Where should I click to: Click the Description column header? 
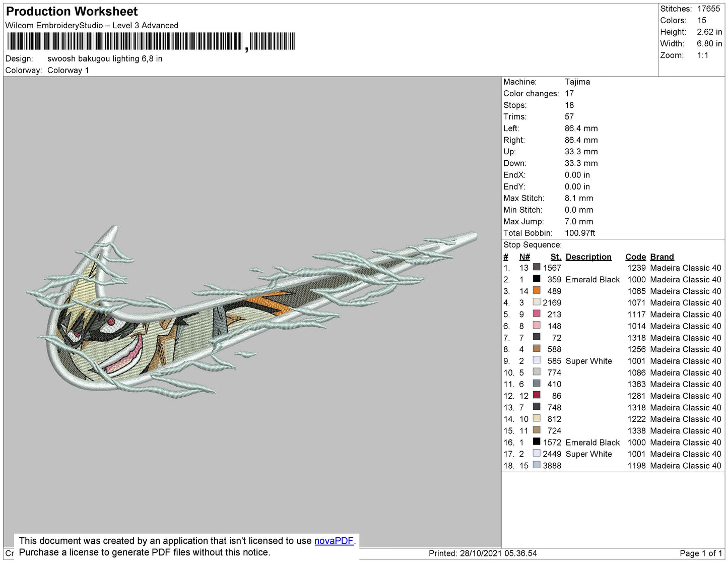point(588,257)
